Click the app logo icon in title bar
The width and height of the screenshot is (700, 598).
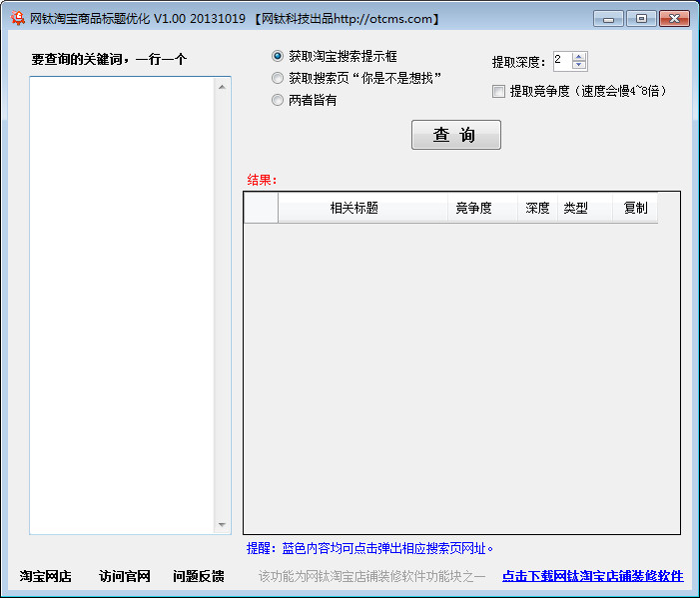coord(17,18)
